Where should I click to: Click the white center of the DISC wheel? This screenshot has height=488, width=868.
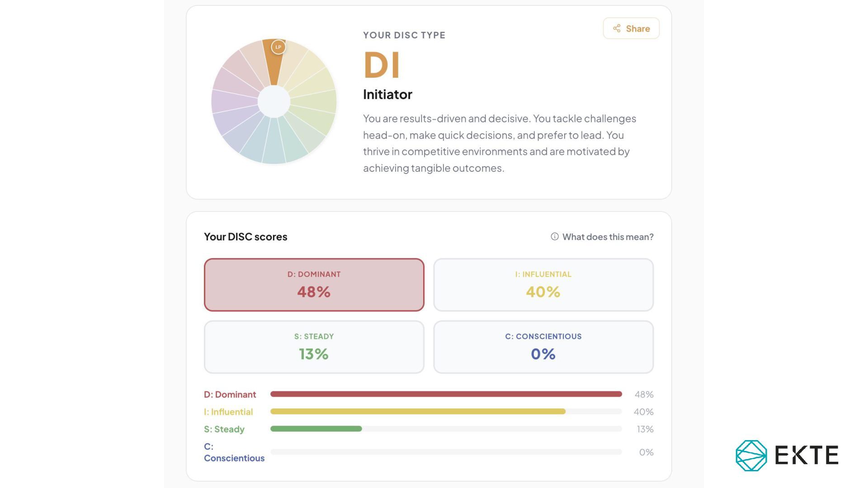pyautogui.click(x=274, y=102)
